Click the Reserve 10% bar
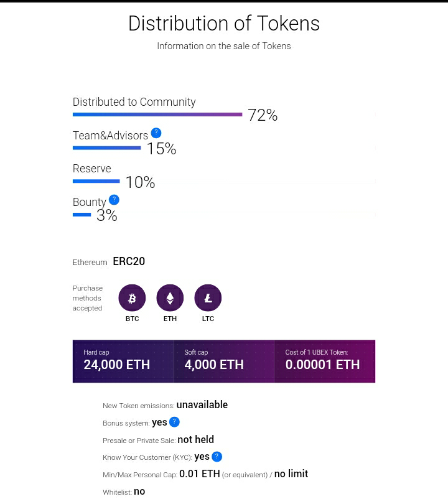 tap(96, 181)
